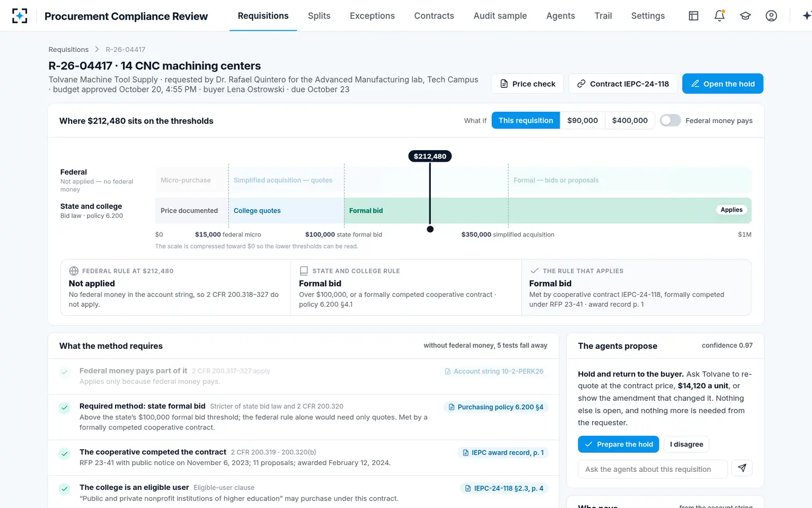Click the Procurement Compliance Review logo icon
This screenshot has width=812, height=508.
[20, 16]
